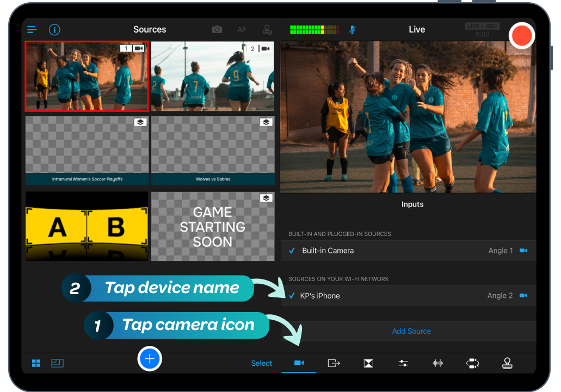Viewport: 561px width, 392px height.
Task: Open the outputs panel
Action: pos(334,363)
